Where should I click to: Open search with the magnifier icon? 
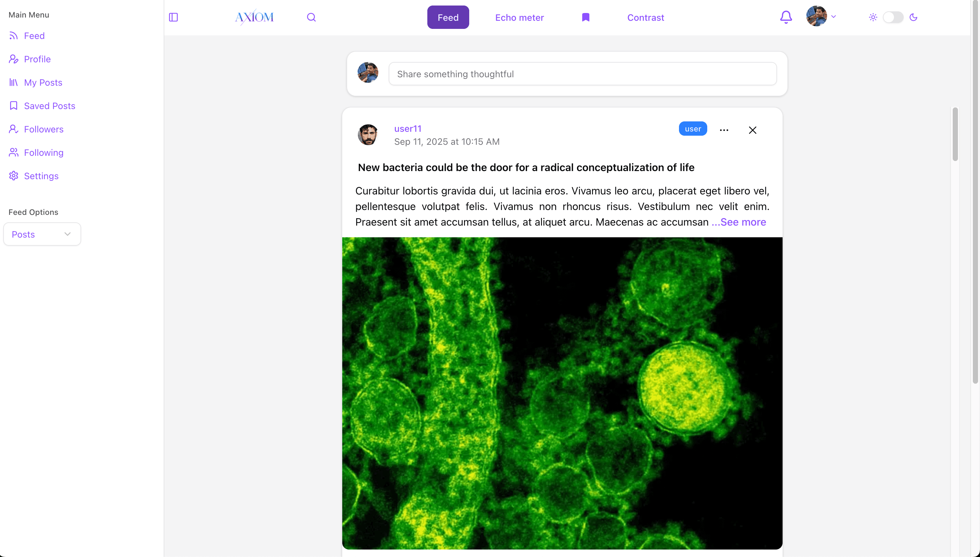pyautogui.click(x=311, y=17)
